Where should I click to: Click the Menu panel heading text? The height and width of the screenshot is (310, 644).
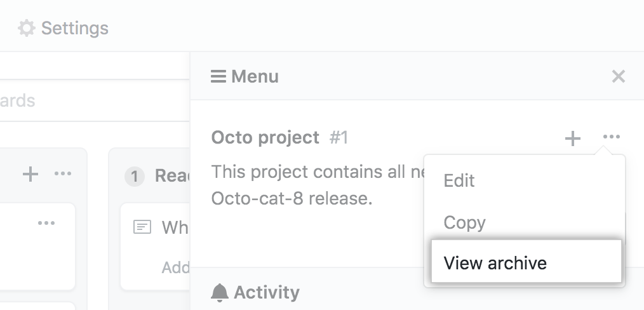pyautogui.click(x=255, y=77)
